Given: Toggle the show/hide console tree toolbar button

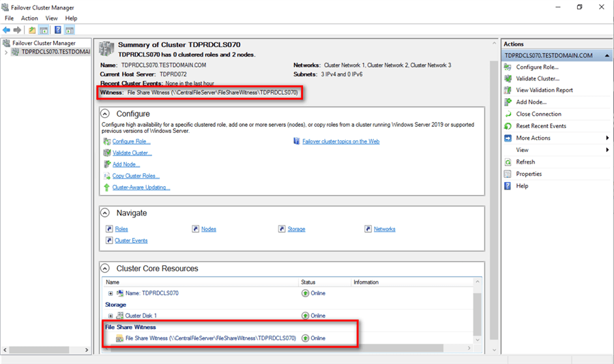Looking at the screenshot, I should tap(44, 30).
